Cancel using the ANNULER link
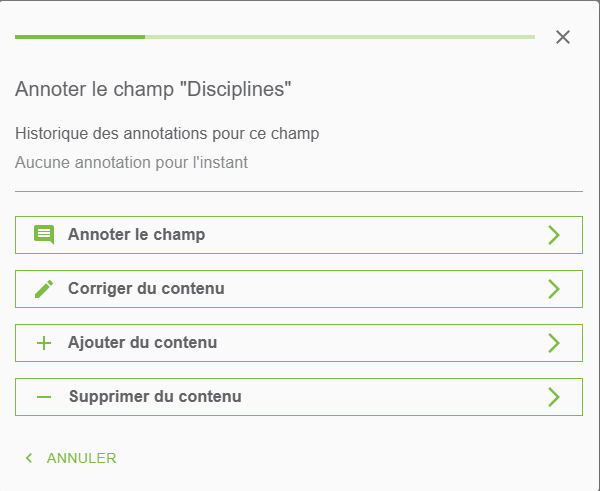This screenshot has width=600, height=491. (x=81, y=458)
